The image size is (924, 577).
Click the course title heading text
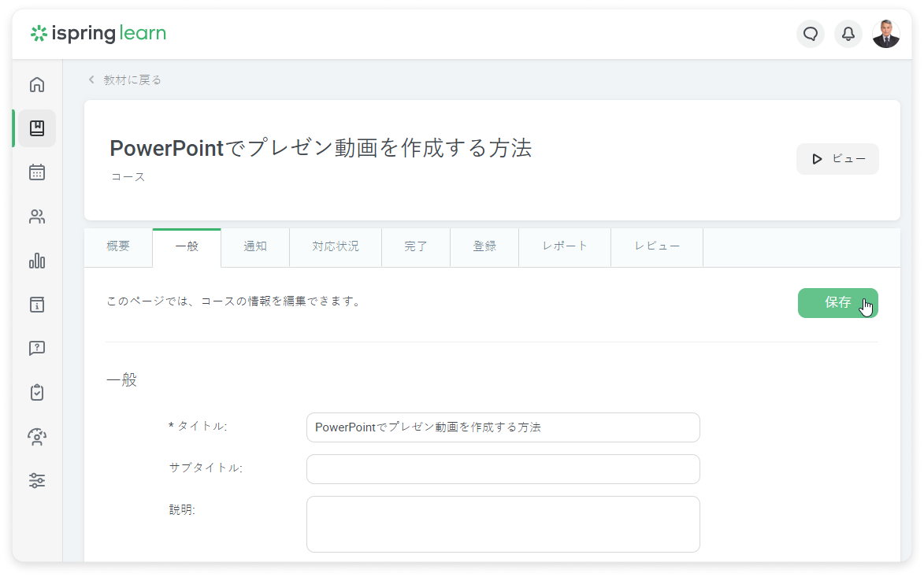(321, 148)
